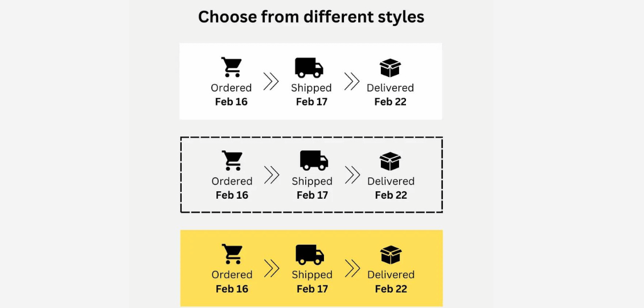Click the double chevron after Ordered in white style

[271, 81]
